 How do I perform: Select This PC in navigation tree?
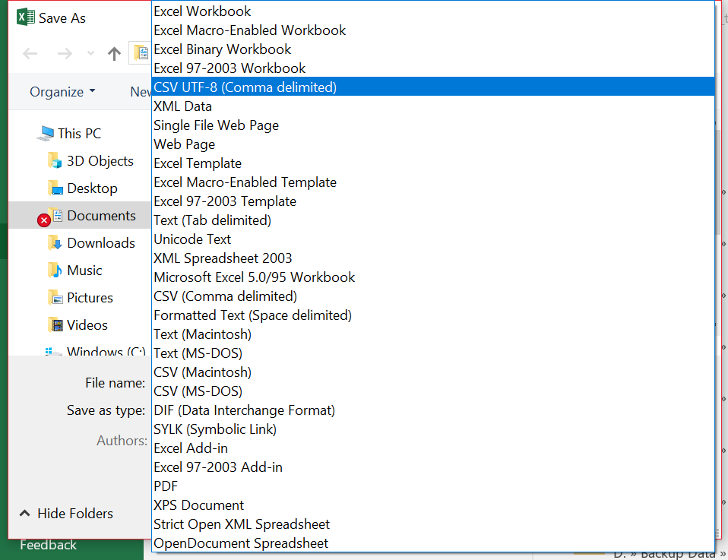[x=79, y=133]
